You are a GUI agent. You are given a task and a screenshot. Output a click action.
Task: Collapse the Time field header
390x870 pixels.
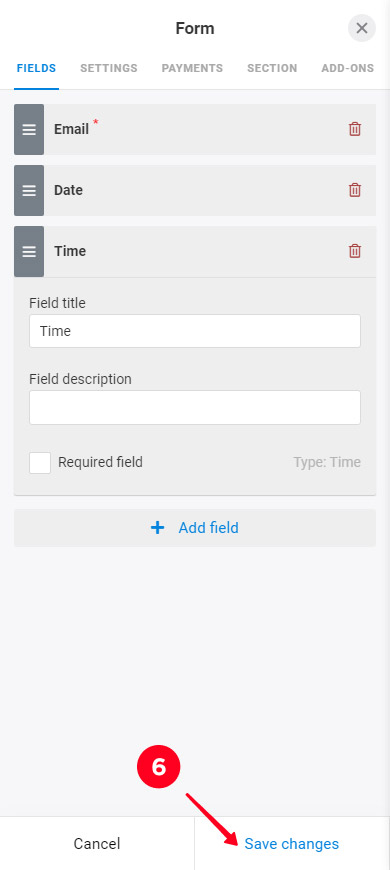tap(195, 251)
